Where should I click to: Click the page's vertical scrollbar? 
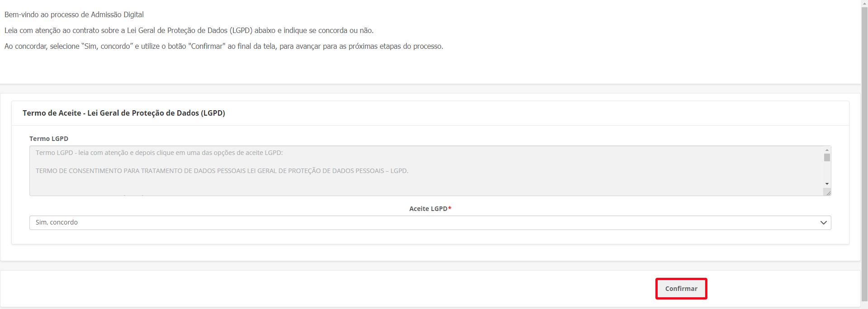click(x=864, y=154)
